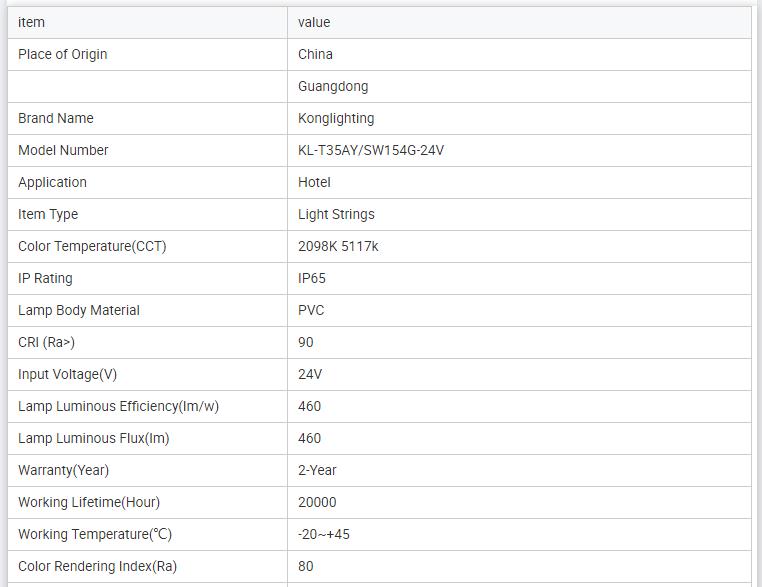Select the "Konglighting" brand value
The width and height of the screenshot is (762, 587).
point(336,118)
